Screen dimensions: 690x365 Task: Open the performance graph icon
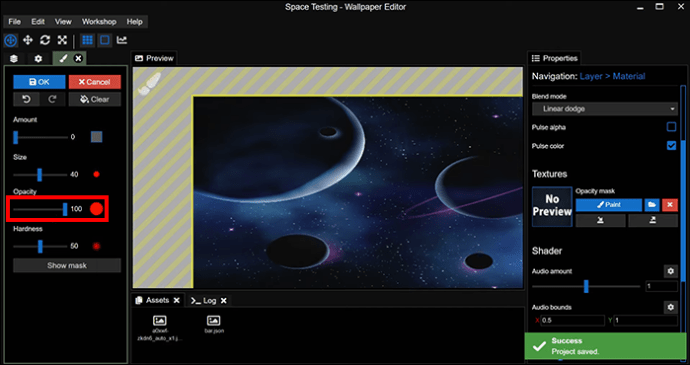point(122,41)
